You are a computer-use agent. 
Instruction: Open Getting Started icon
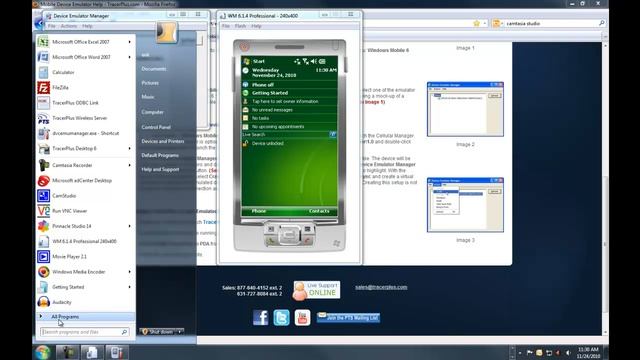(x=43, y=287)
